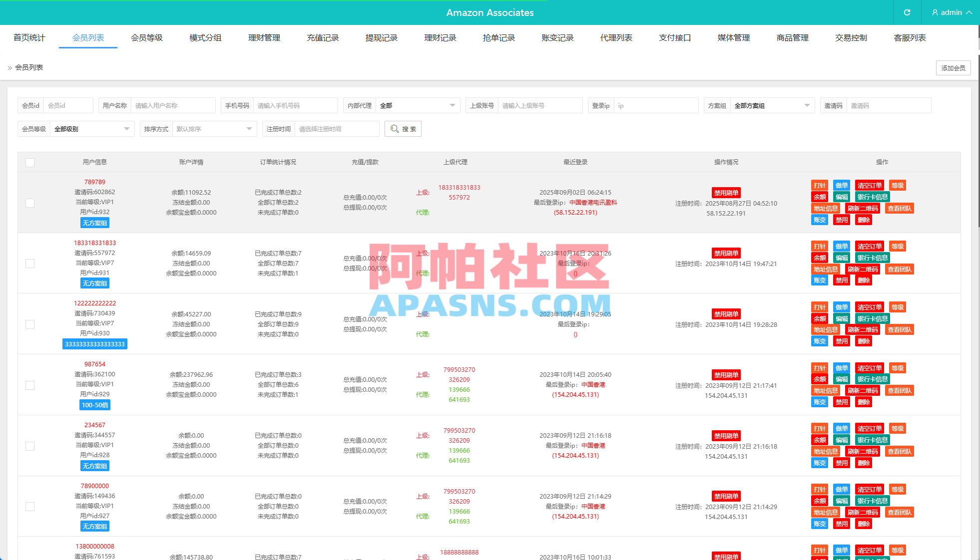The height and width of the screenshot is (560, 980).
Task: Click the 注册时间 date picker field
Action: click(x=337, y=129)
